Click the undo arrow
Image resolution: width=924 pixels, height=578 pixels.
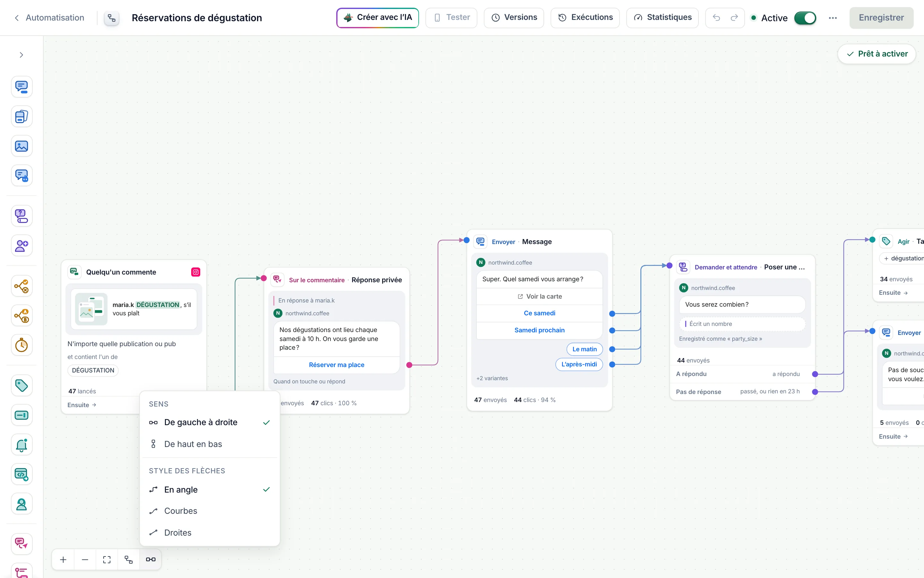click(716, 18)
